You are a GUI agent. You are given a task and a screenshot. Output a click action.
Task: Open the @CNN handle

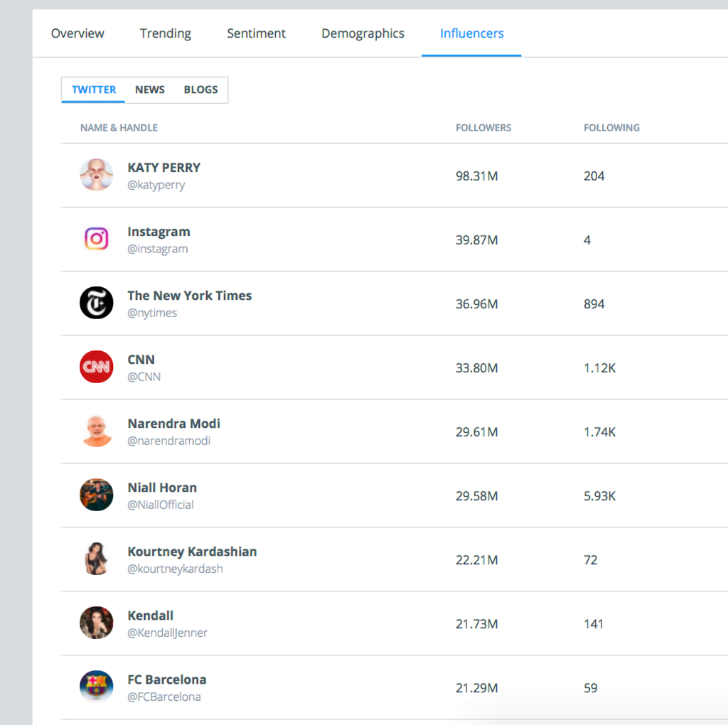pyautogui.click(x=144, y=377)
